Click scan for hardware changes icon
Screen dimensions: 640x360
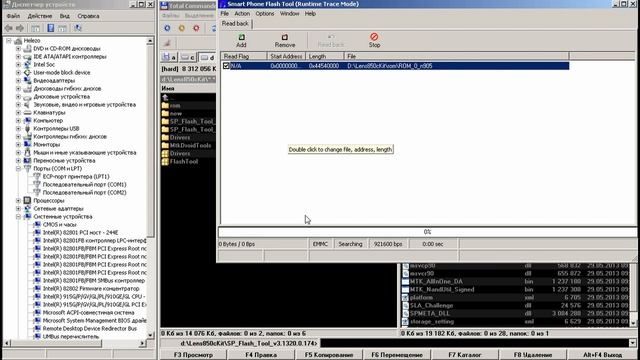pyautogui.click(x=78, y=28)
